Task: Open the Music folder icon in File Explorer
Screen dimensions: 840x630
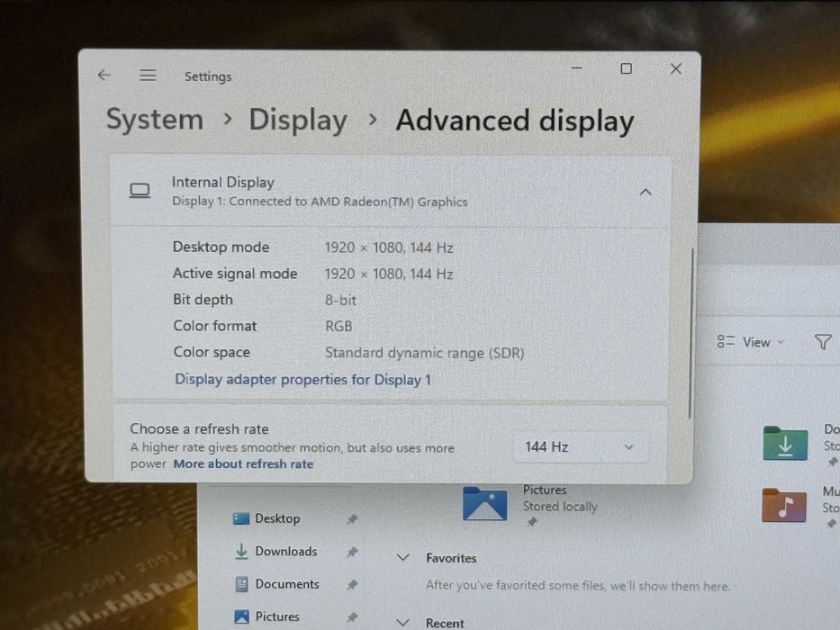Action: pos(784,505)
